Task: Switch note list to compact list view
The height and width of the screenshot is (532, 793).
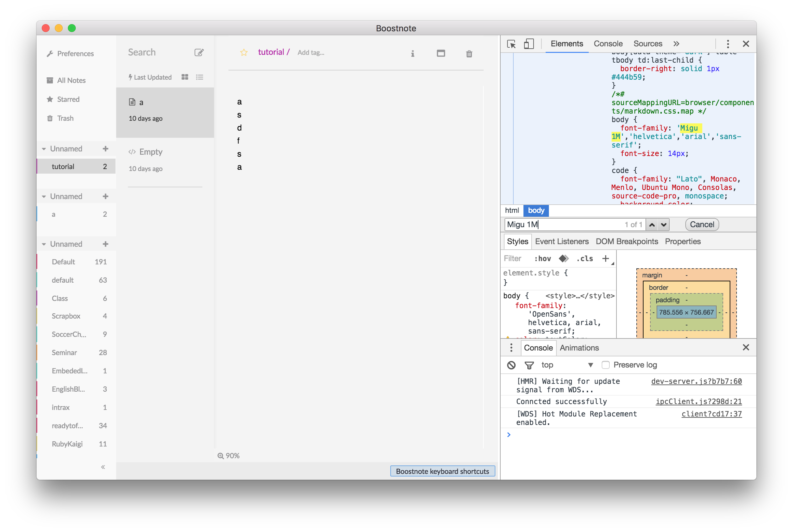Action: point(199,77)
